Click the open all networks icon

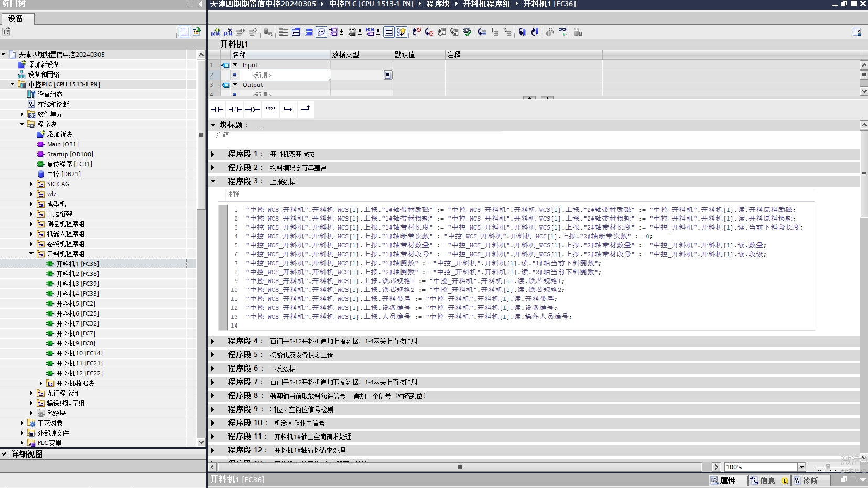coord(296,32)
